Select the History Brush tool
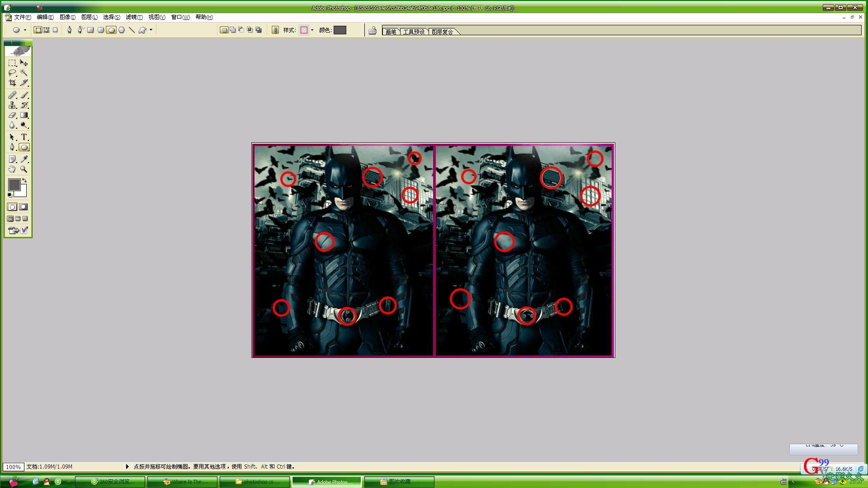The image size is (868, 488). [x=24, y=105]
